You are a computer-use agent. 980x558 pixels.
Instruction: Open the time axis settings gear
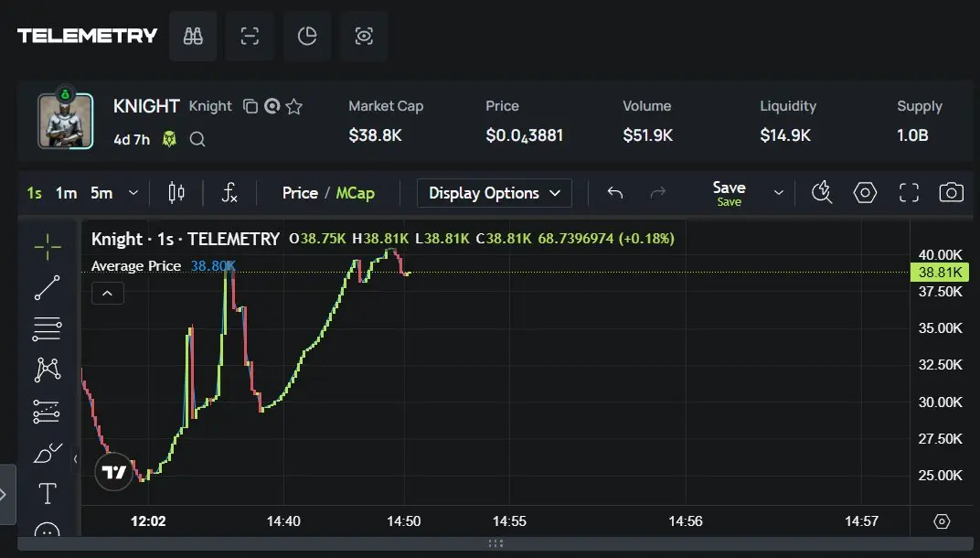(942, 521)
